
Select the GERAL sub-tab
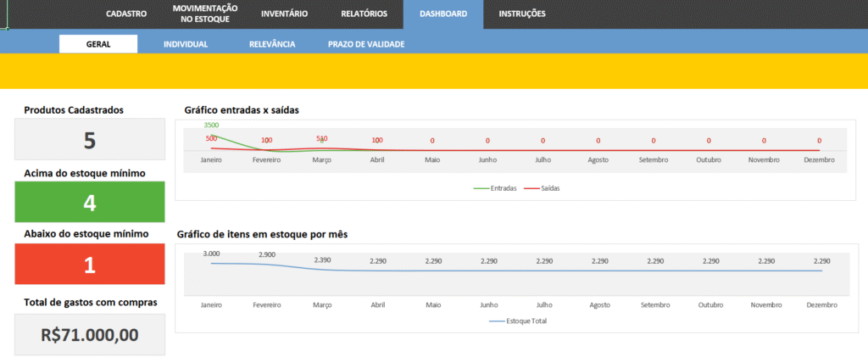98,44
